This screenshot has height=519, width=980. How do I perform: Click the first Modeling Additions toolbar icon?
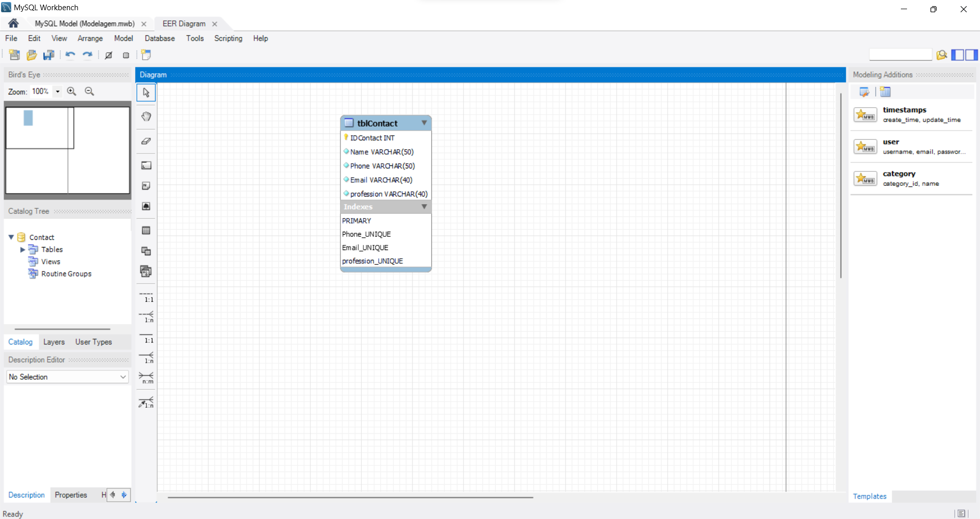coord(864,92)
